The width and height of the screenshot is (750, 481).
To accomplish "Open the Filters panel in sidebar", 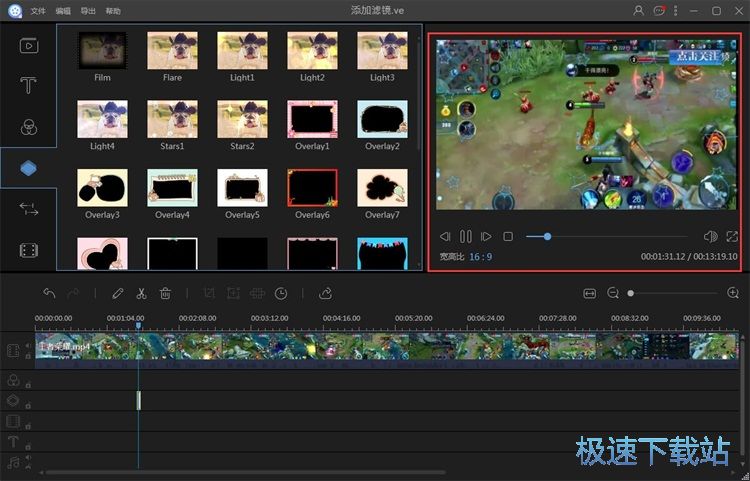I will (29, 127).
